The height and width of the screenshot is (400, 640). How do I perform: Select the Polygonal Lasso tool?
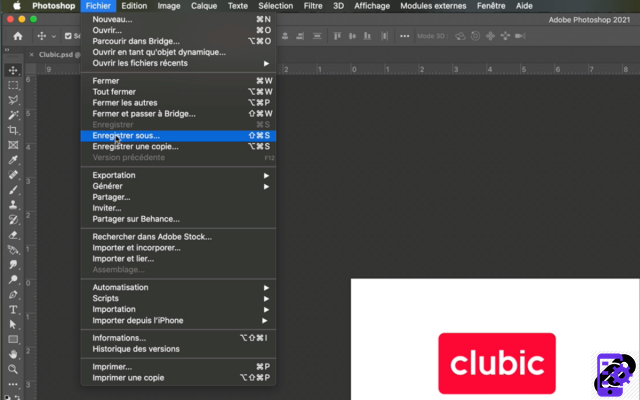pyautogui.click(x=13, y=100)
